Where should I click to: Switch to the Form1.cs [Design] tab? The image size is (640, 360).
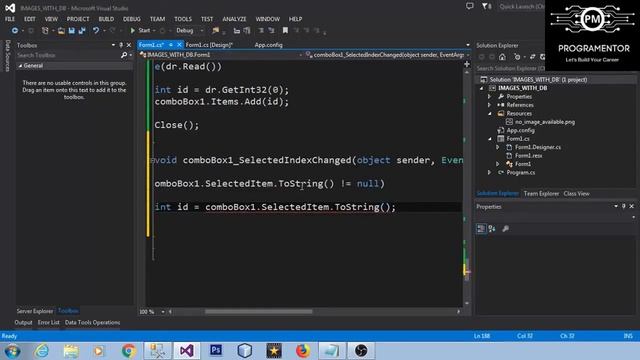tap(209, 45)
